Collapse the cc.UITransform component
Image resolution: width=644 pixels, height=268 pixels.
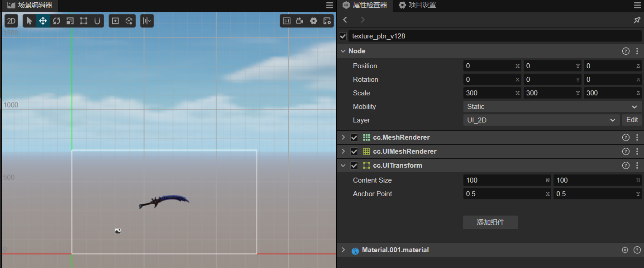click(343, 165)
